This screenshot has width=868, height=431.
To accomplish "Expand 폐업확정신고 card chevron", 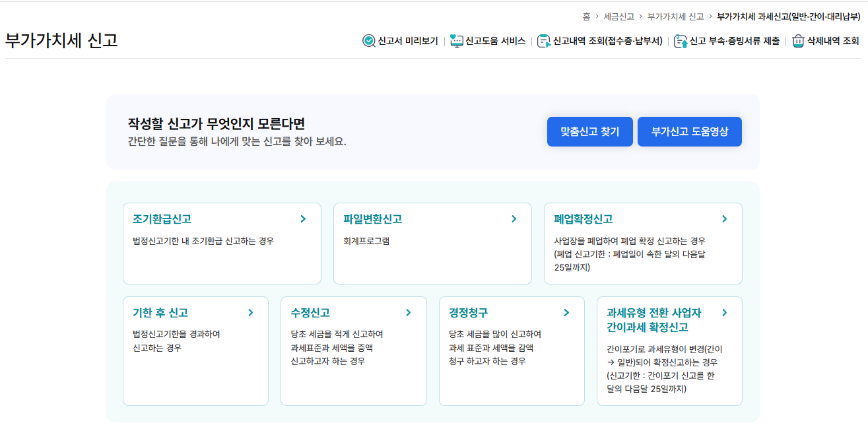I will point(724,219).
